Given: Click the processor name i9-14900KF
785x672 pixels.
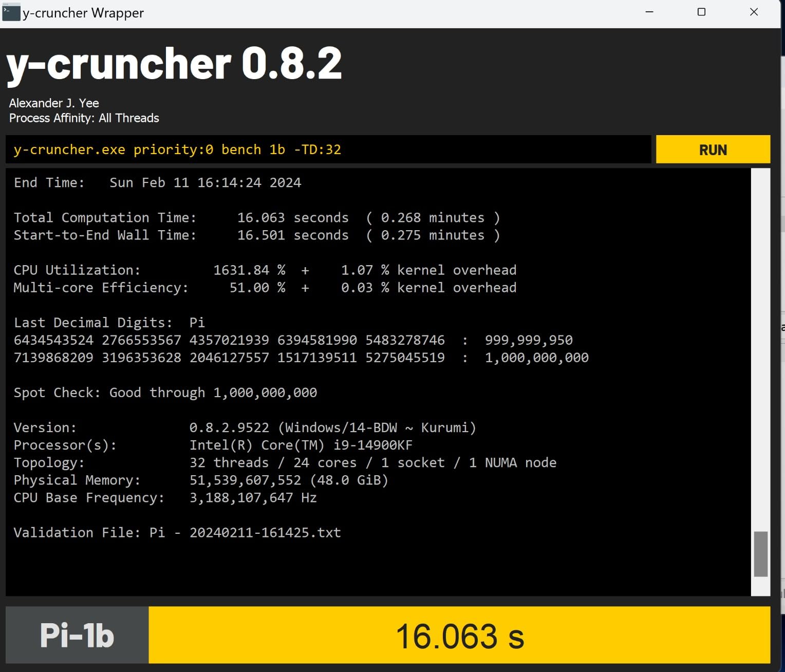Looking at the screenshot, I should pos(373,445).
